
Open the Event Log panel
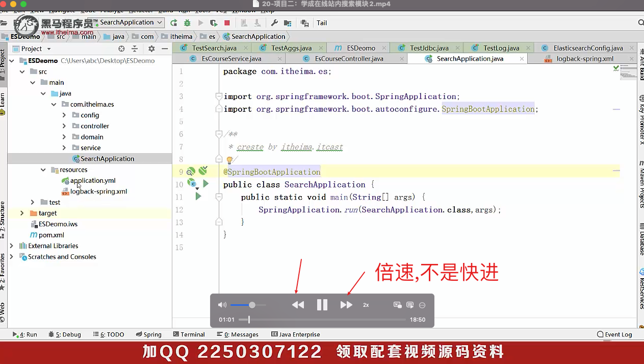(x=614, y=334)
